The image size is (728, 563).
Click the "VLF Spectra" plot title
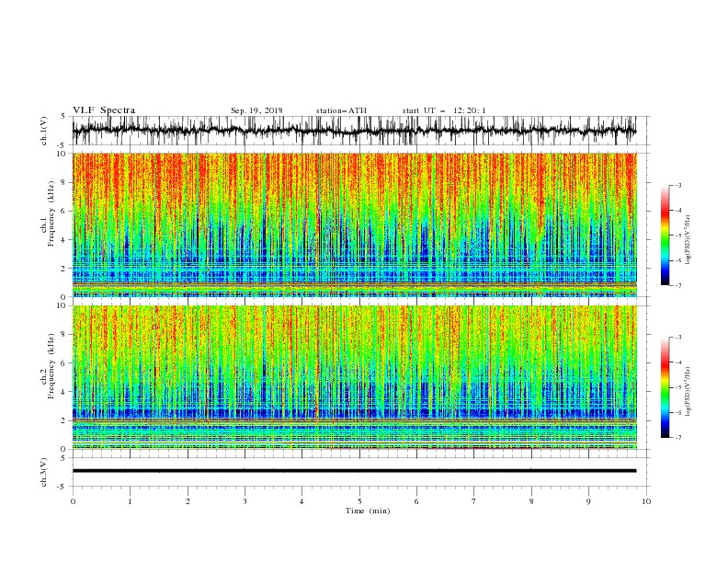tap(104, 110)
